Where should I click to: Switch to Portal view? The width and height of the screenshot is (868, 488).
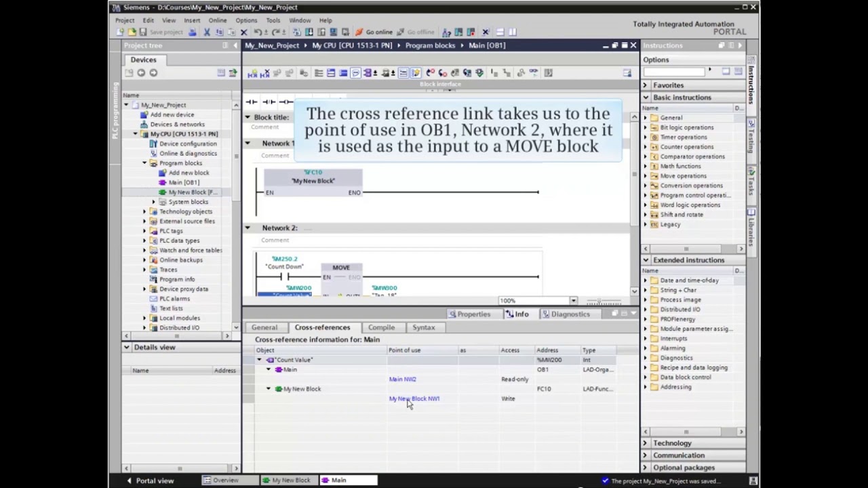point(151,481)
